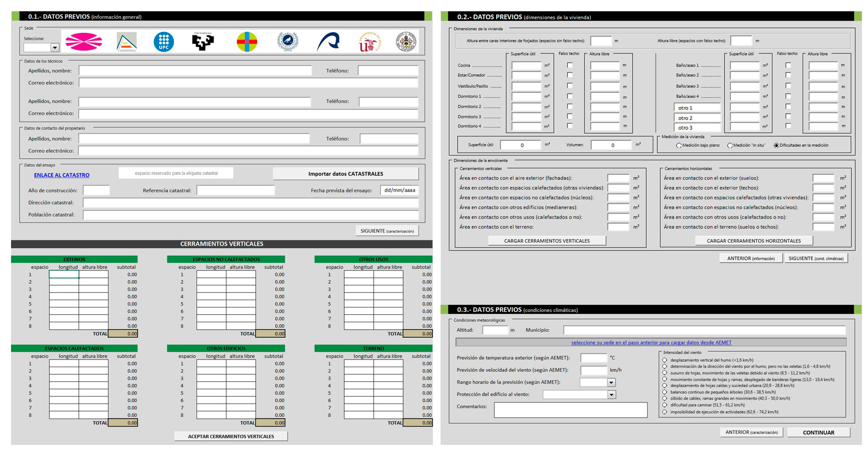Enable Falso techo for Estar/Comedor
Image resolution: width=868 pixels, height=454 pixels.
point(570,75)
